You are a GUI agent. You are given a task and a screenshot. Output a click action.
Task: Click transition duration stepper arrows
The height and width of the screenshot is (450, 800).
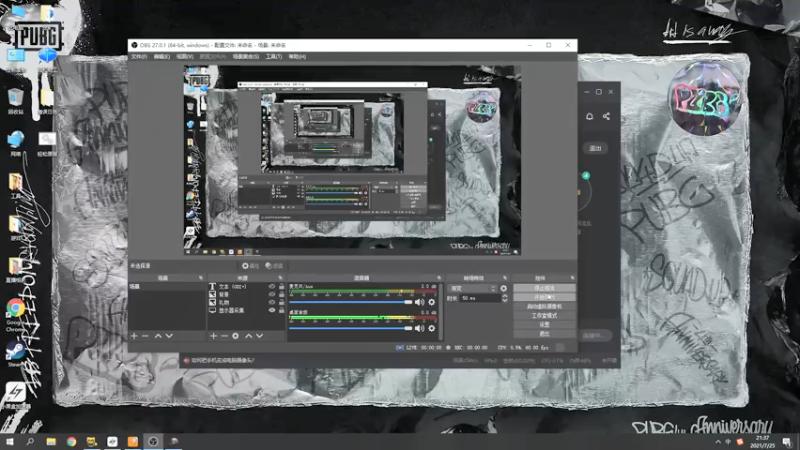pyautogui.click(x=505, y=298)
